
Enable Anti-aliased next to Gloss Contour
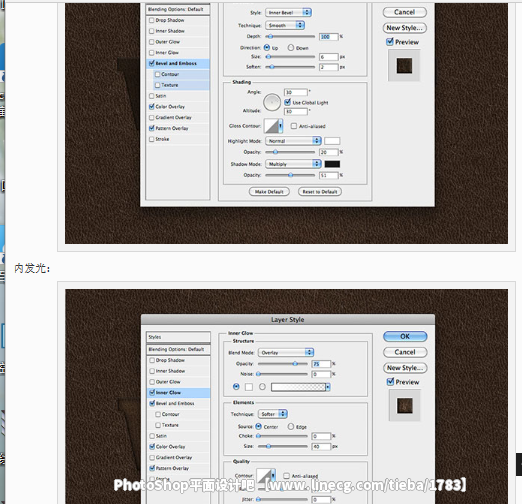click(x=294, y=126)
